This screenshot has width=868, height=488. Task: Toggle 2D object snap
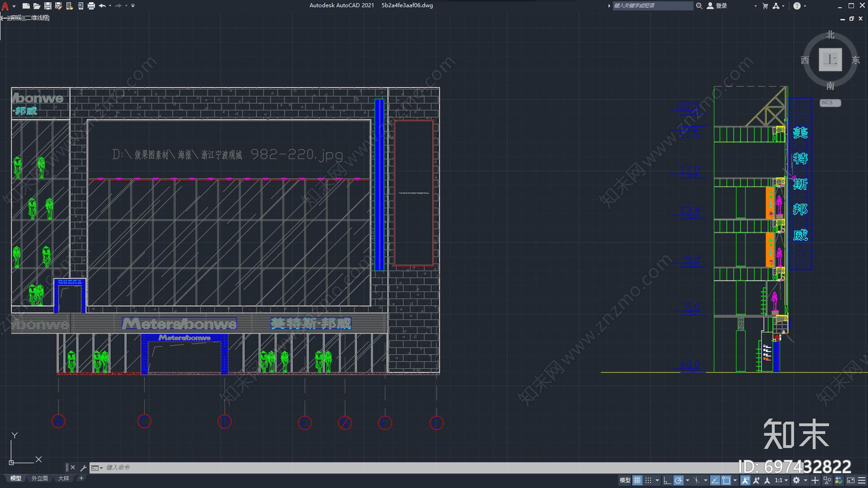[x=726, y=480]
